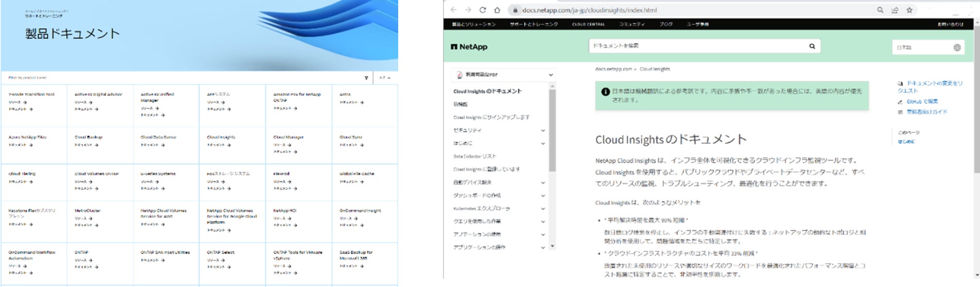Click the request doc change icon
The height and width of the screenshot is (287, 980).
coord(900,83)
